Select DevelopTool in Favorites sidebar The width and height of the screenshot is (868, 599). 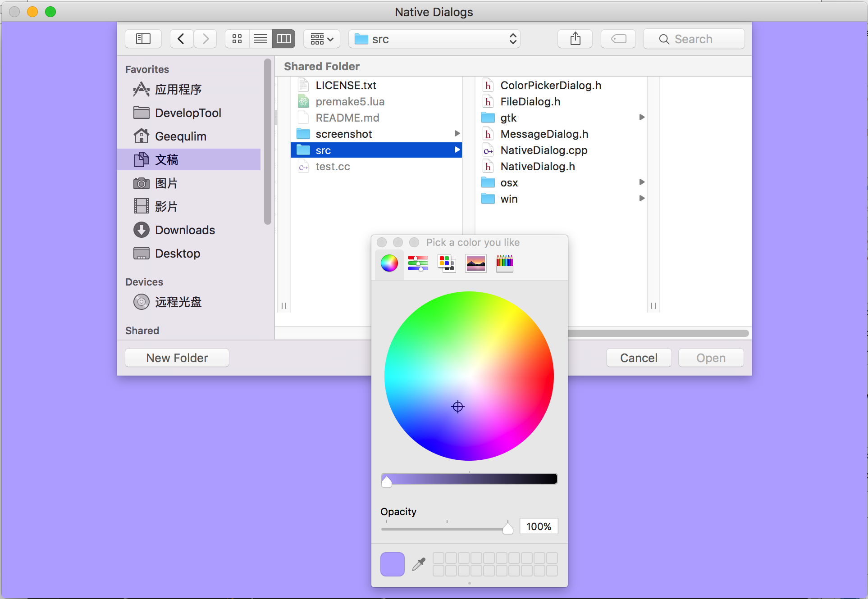tap(188, 113)
